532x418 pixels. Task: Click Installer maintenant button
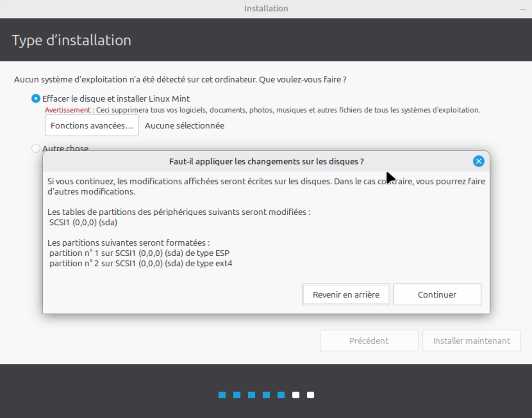click(471, 341)
